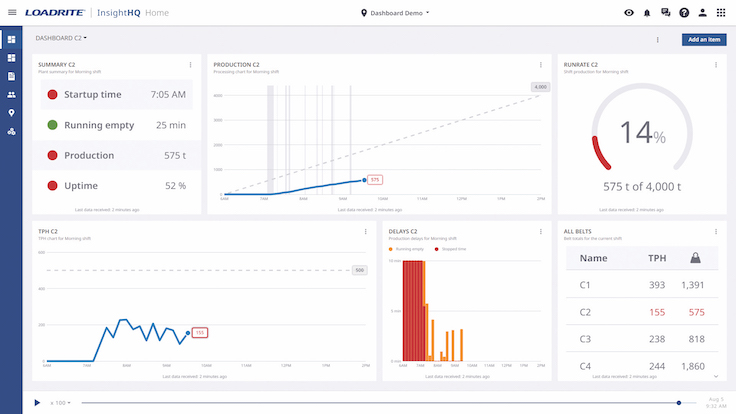Open the playback speed x100 dropdown

click(60, 402)
